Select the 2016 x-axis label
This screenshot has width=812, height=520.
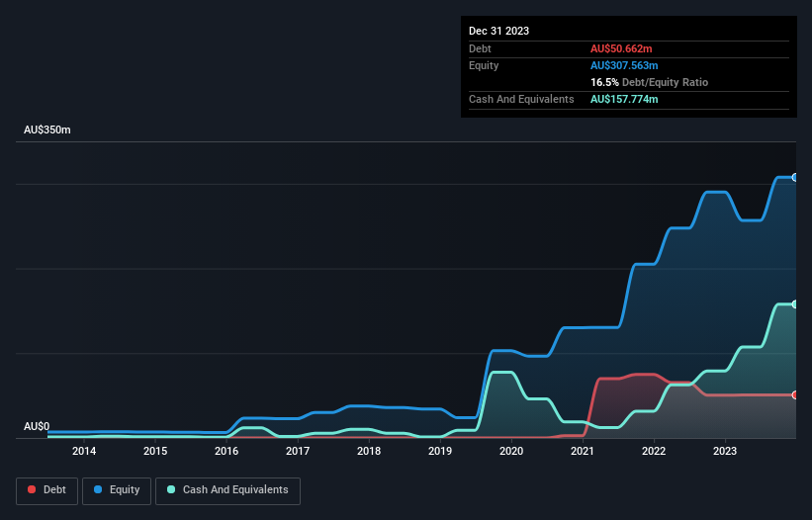click(x=226, y=451)
